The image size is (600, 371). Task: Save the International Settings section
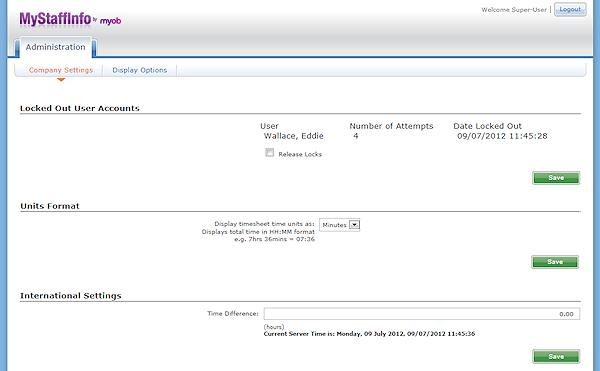pyautogui.click(x=556, y=356)
